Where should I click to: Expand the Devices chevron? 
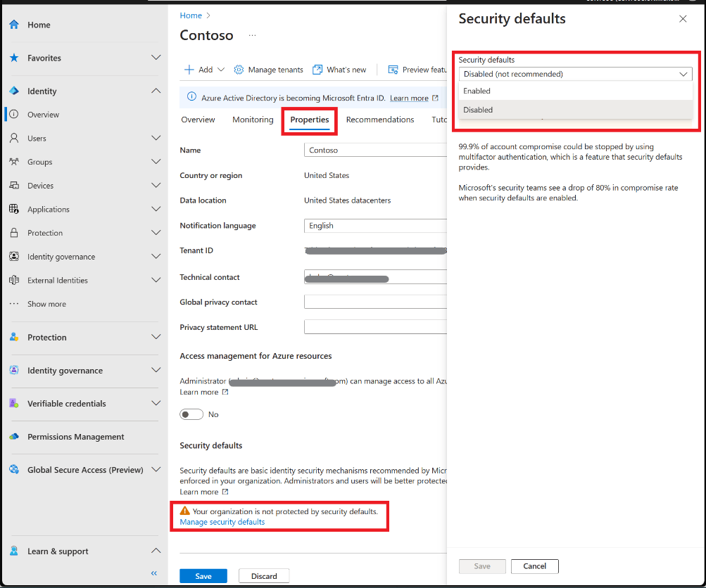click(x=156, y=186)
